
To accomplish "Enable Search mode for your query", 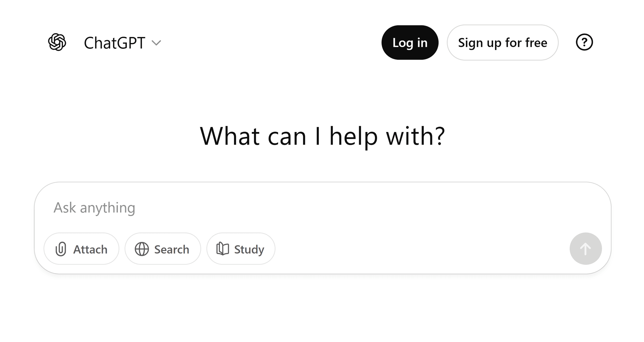I will tap(163, 249).
